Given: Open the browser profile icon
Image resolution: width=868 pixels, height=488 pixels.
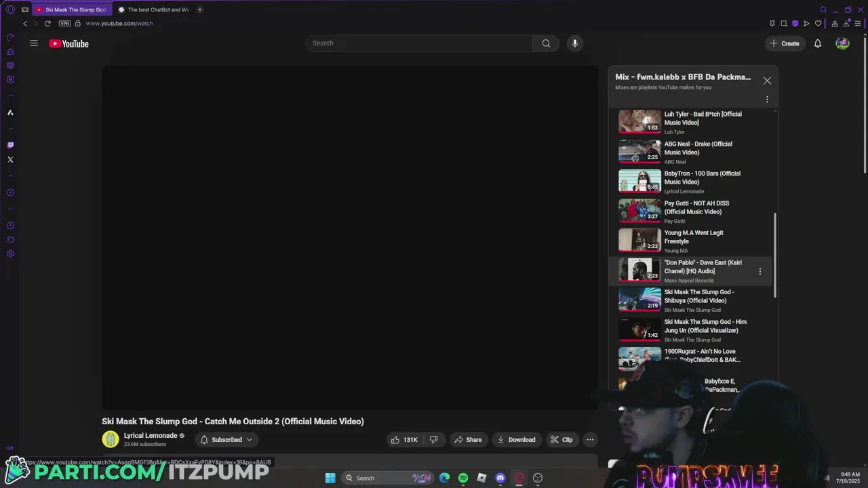Looking at the screenshot, I should 835,23.
